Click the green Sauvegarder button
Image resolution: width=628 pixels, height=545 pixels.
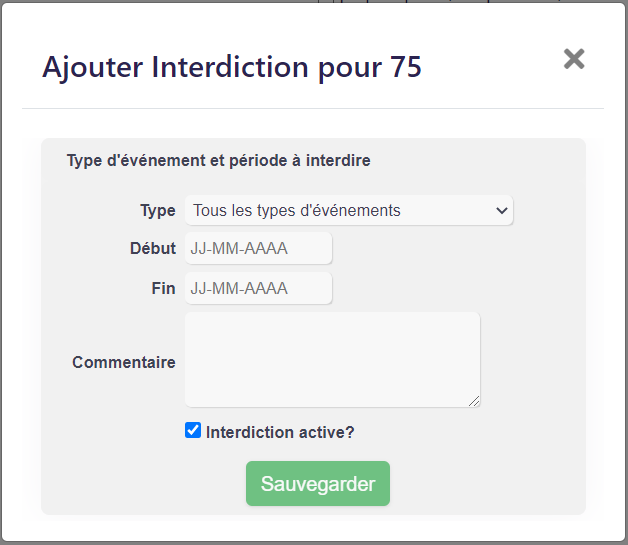pyautogui.click(x=318, y=483)
